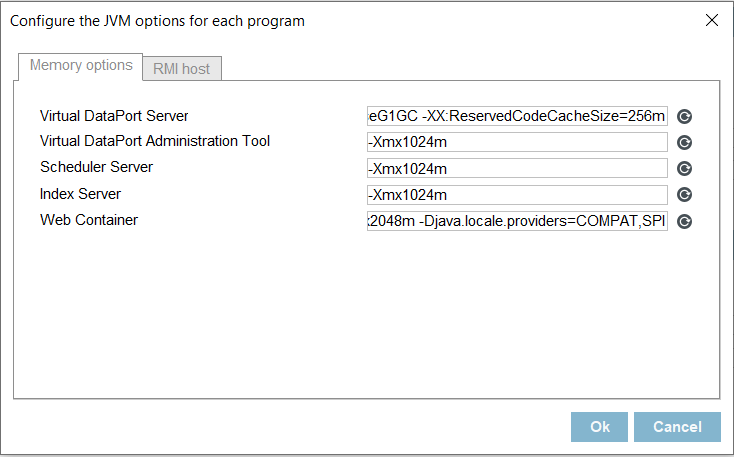Edit the Index Server options field
Viewport: 734px width, 457px height.
tap(517, 195)
